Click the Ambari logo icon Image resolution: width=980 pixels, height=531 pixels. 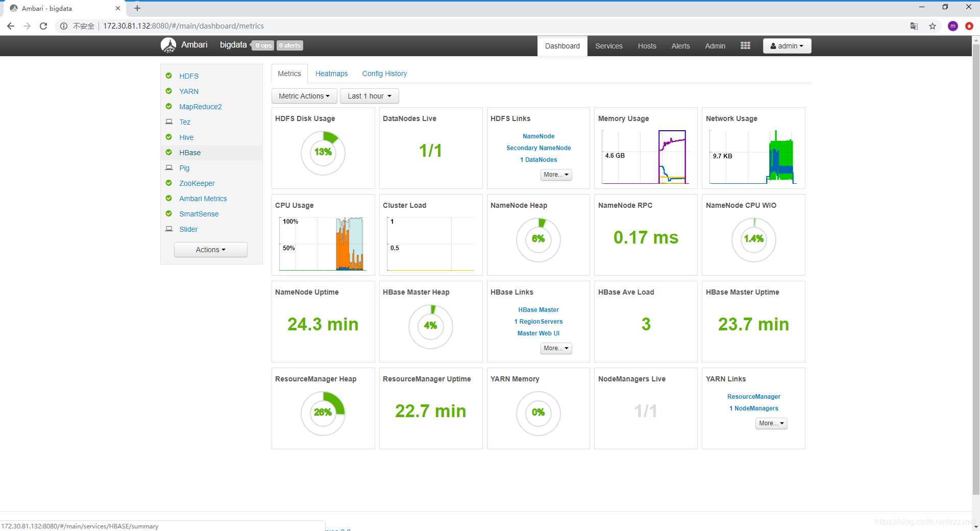168,45
